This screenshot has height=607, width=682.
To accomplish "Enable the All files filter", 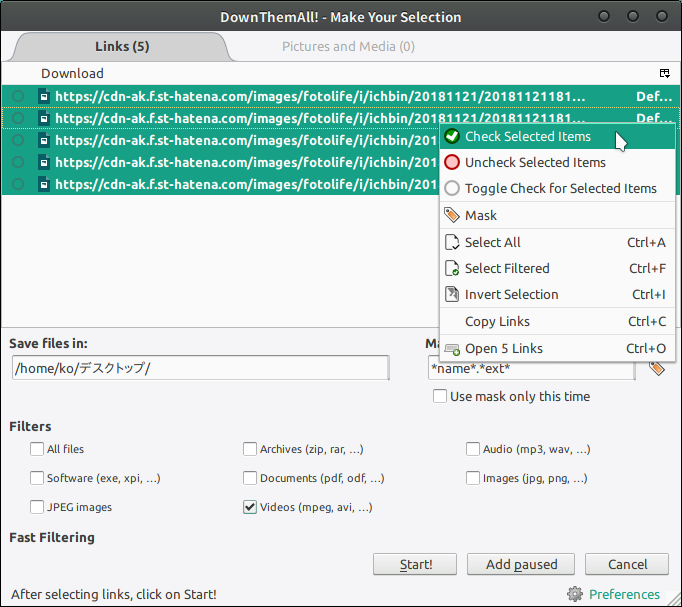I will point(37,449).
